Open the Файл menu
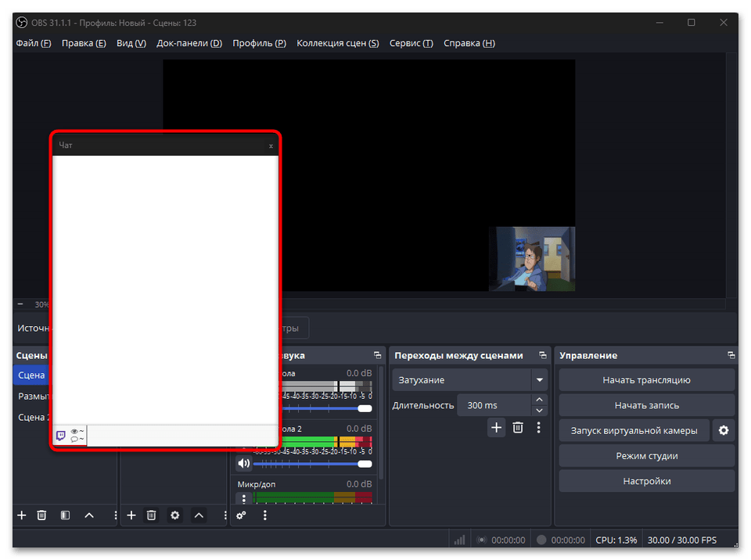This screenshot has width=751, height=560. point(34,43)
